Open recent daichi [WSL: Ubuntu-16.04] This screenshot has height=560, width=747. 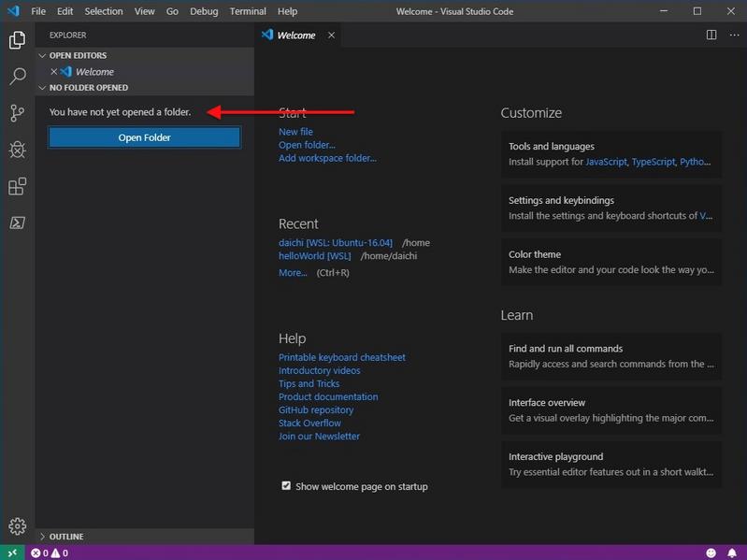point(336,243)
